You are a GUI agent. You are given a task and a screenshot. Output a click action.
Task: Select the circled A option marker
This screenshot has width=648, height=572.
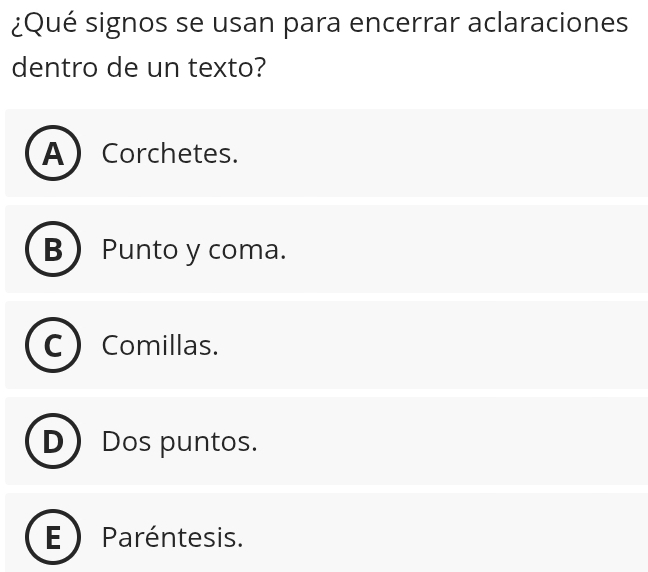[53, 153]
